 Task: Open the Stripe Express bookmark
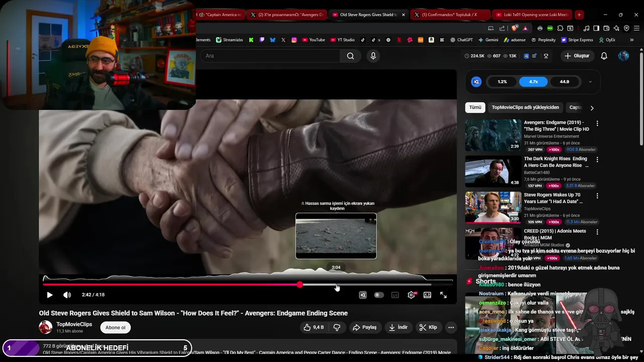577,40
